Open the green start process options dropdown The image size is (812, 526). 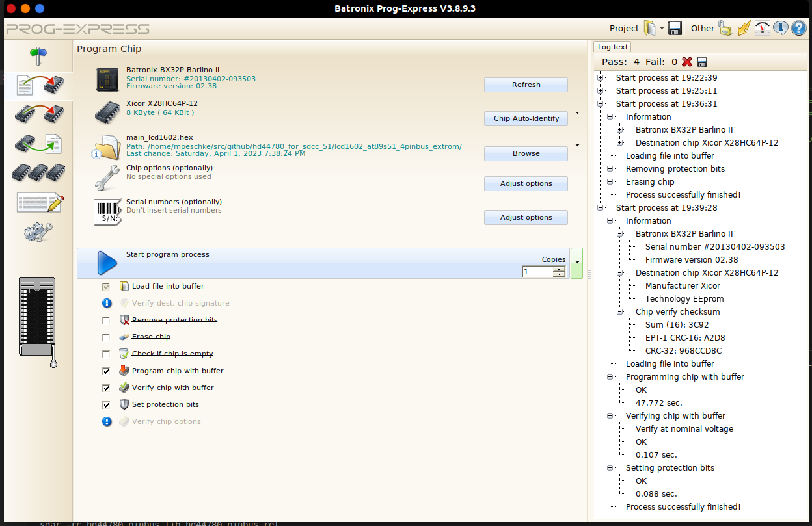pyautogui.click(x=576, y=263)
